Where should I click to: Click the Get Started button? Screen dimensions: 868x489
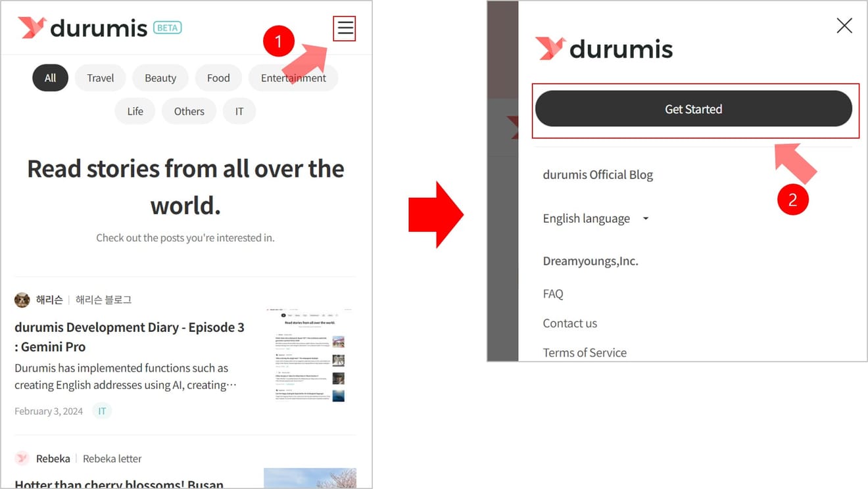pyautogui.click(x=694, y=109)
